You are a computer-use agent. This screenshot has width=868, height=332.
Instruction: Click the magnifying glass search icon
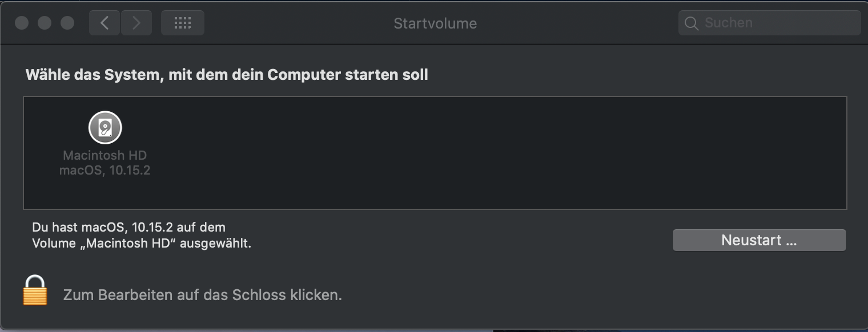tap(691, 23)
